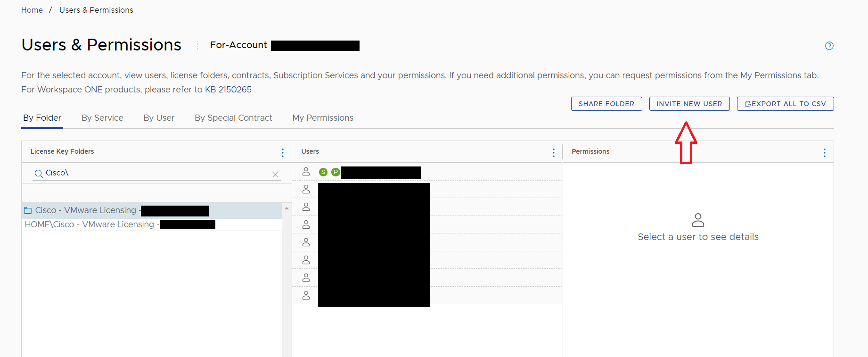Open the By Special Contract tab

[x=233, y=118]
